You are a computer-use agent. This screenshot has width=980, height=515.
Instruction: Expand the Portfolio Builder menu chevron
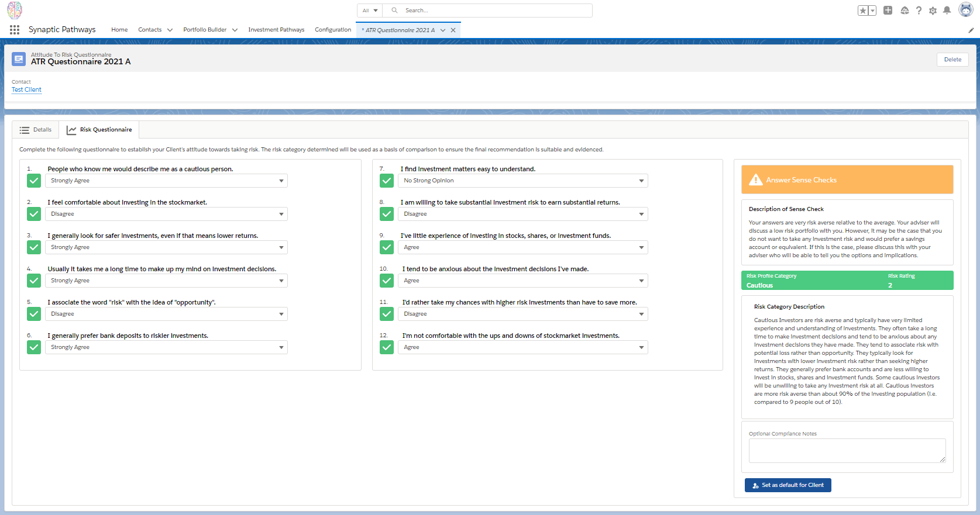pyautogui.click(x=235, y=30)
